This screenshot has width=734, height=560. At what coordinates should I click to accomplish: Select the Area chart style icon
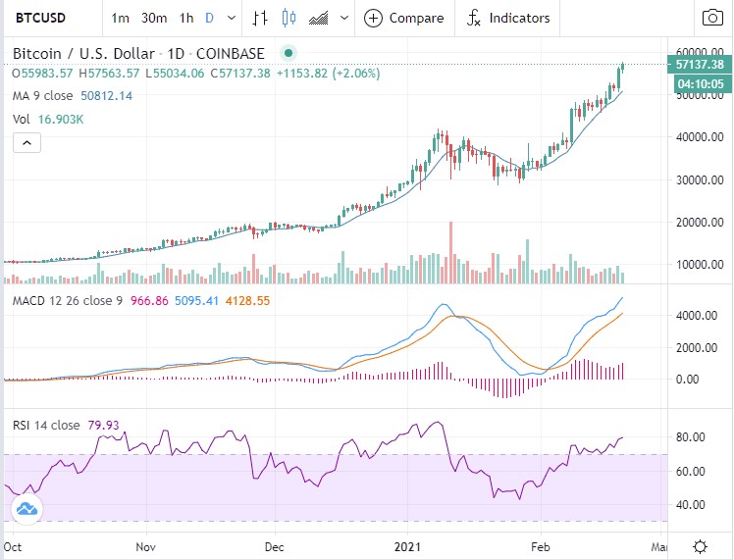(318, 18)
